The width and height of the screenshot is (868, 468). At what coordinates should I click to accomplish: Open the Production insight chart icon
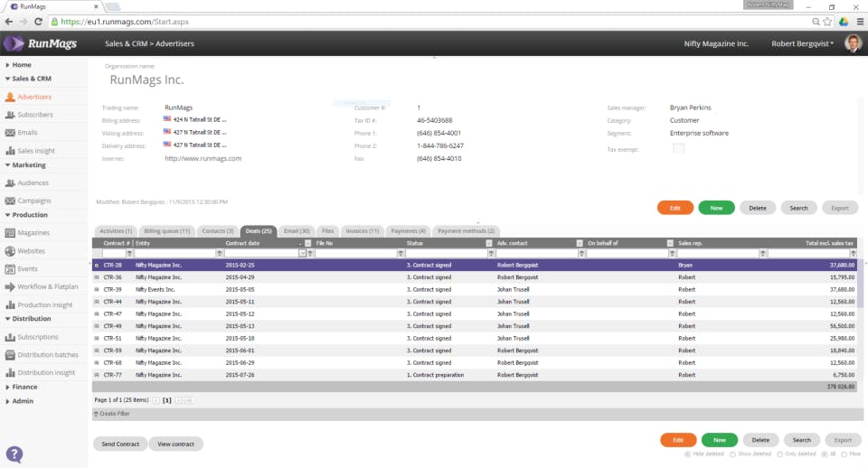(x=10, y=304)
